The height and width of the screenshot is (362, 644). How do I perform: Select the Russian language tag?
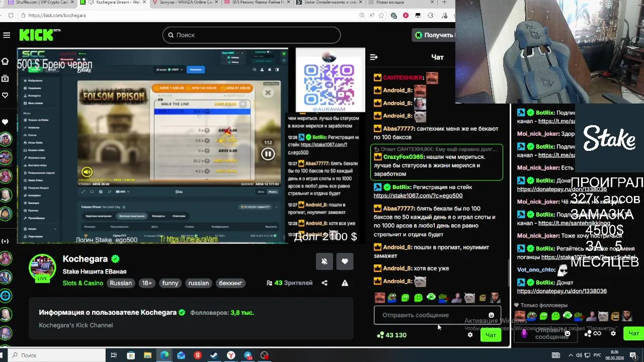(121, 283)
